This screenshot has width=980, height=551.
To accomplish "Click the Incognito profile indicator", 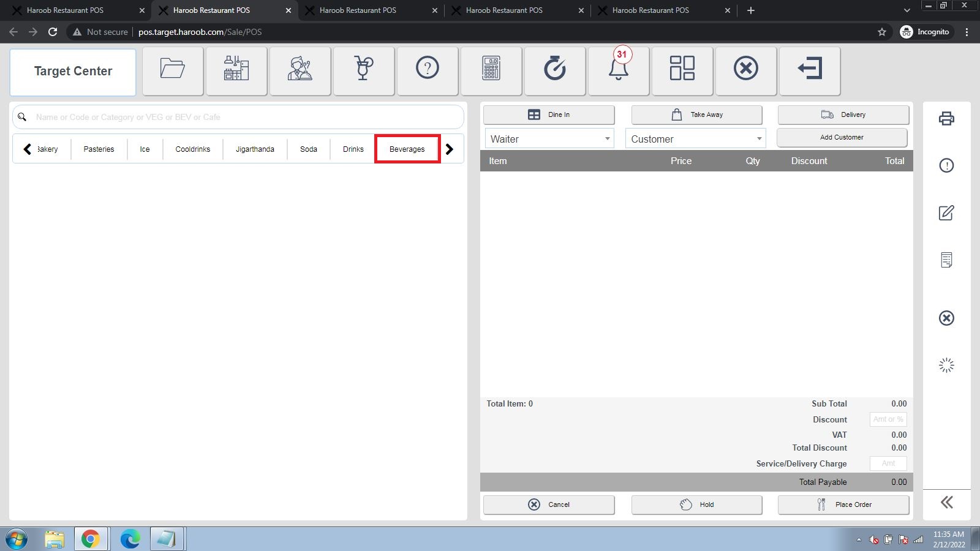I will (x=925, y=32).
